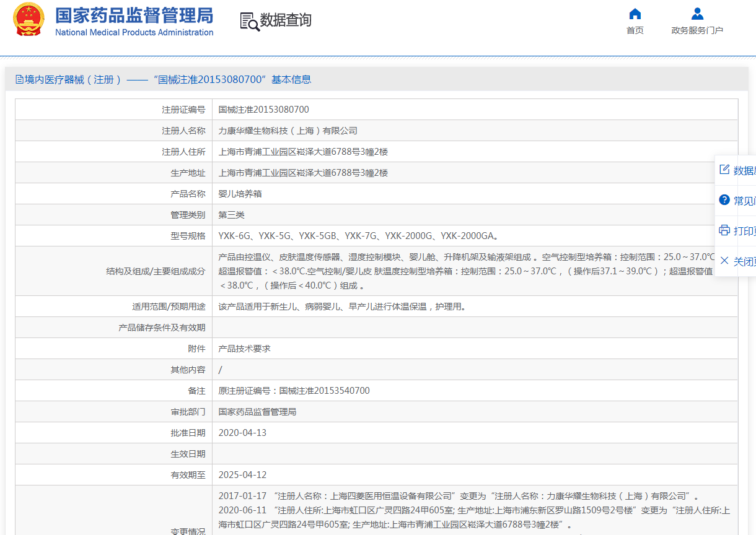Click the 适用范围 intended use text

click(343, 307)
